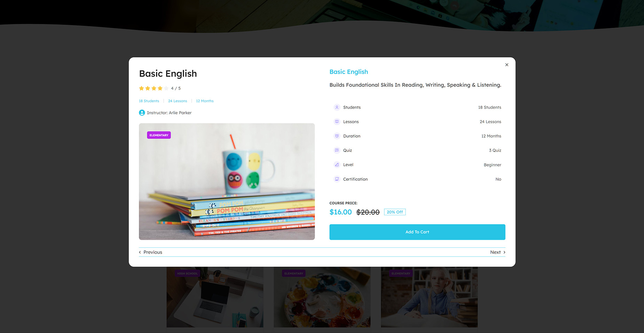Click the Quiz row icon
The height and width of the screenshot is (333, 644).
337,150
